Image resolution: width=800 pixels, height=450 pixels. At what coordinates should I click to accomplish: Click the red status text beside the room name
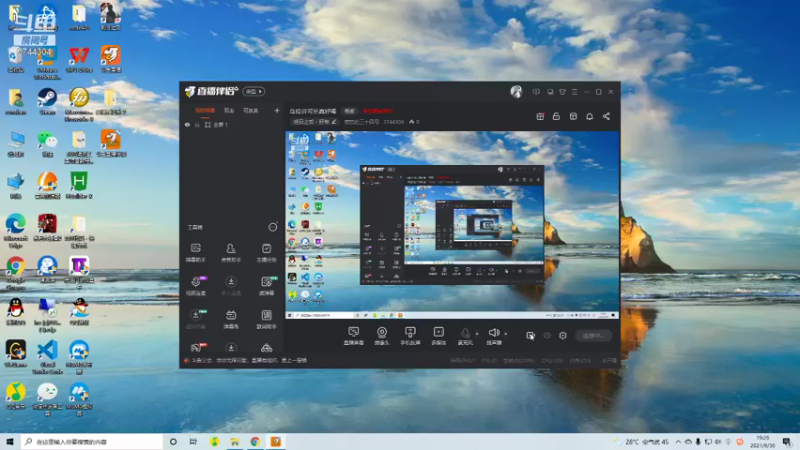pyautogui.click(x=378, y=111)
